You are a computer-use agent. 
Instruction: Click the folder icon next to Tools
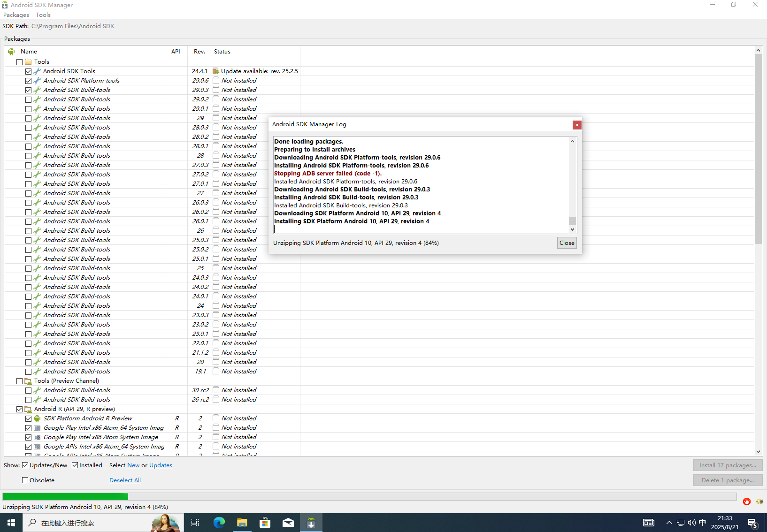pos(28,61)
